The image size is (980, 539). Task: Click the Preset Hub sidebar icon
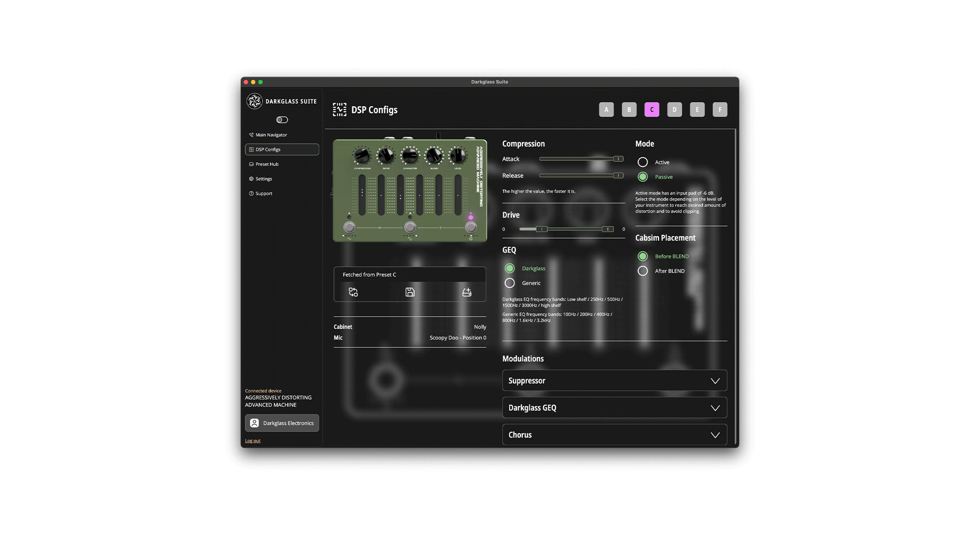(251, 164)
